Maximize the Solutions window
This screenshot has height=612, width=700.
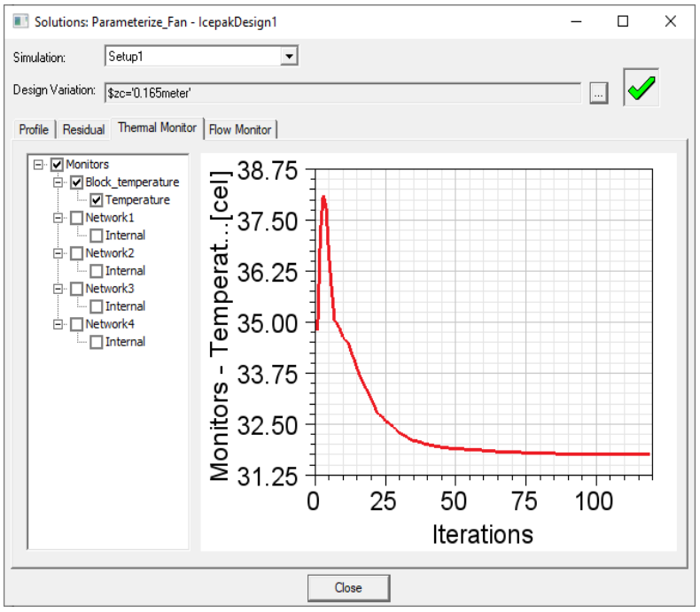[623, 21]
